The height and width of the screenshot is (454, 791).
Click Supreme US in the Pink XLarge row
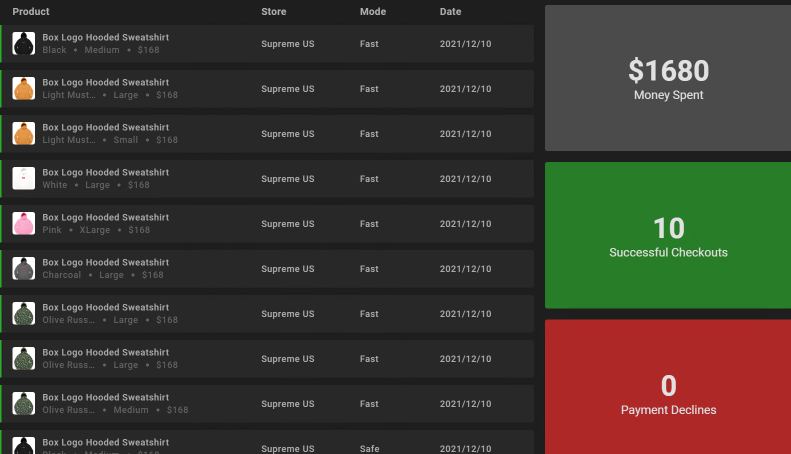[288, 224]
